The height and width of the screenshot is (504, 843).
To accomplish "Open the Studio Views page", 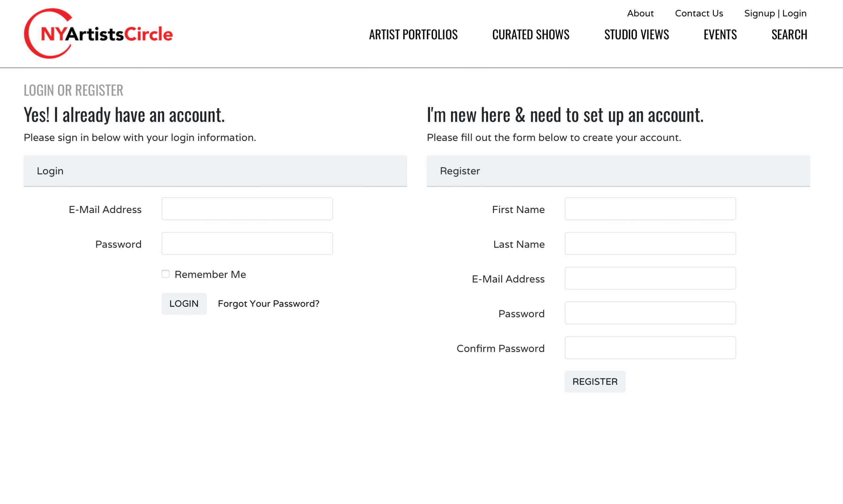I will click(x=636, y=35).
